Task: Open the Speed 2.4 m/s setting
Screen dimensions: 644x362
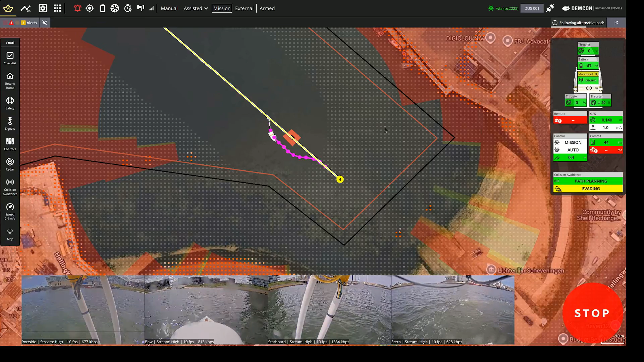Action: [x=10, y=212]
